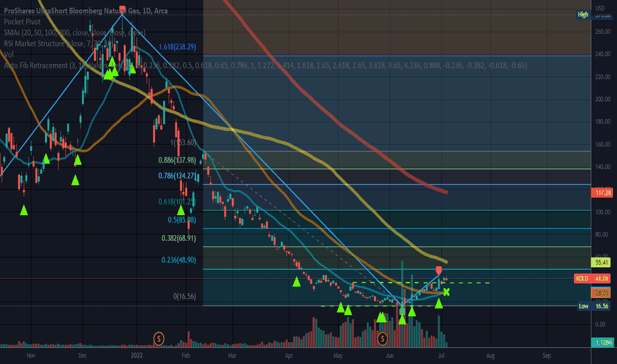Select the ProShares UltraShort Bloomberg Natural Gas title
The width and height of the screenshot is (617, 364).
[x=86, y=11]
